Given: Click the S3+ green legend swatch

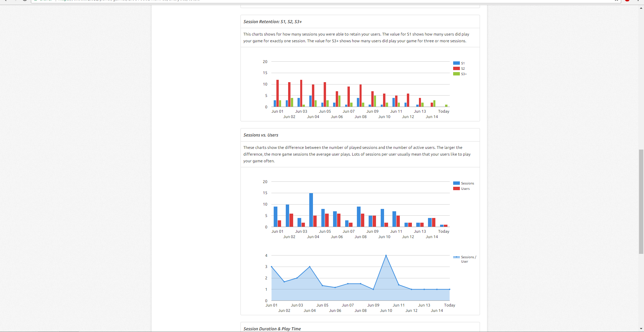Looking at the screenshot, I should (456, 74).
